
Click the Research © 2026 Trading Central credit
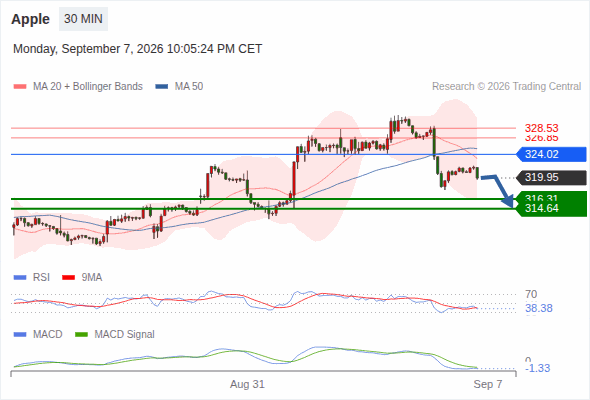tap(506, 86)
